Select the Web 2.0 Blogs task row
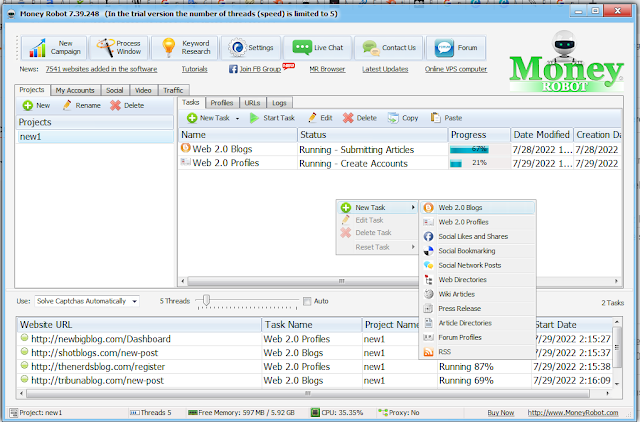 [x=400, y=149]
